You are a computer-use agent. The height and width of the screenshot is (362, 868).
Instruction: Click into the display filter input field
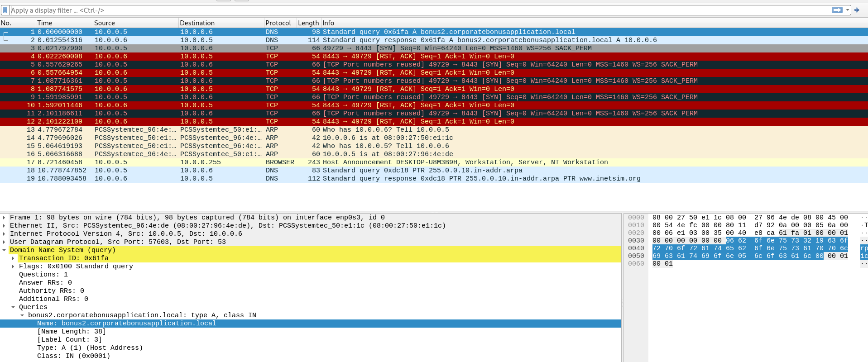click(x=408, y=10)
